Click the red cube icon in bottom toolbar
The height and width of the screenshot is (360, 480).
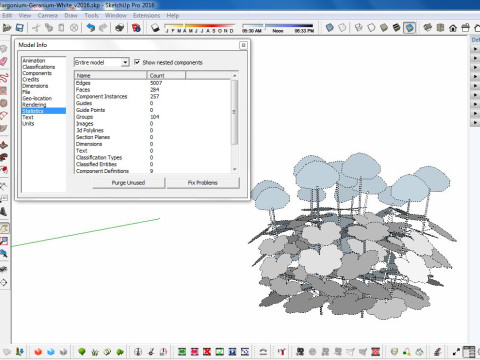pyautogui.click(x=38, y=351)
